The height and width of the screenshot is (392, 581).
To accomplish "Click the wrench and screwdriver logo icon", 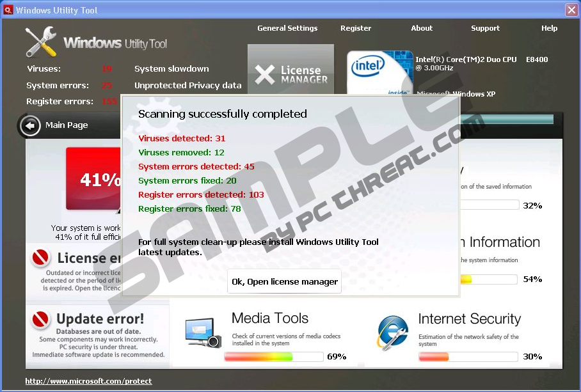I will (41, 42).
